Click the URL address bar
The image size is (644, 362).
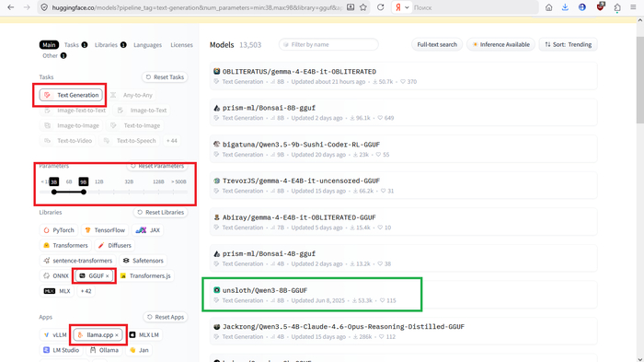click(x=197, y=7)
